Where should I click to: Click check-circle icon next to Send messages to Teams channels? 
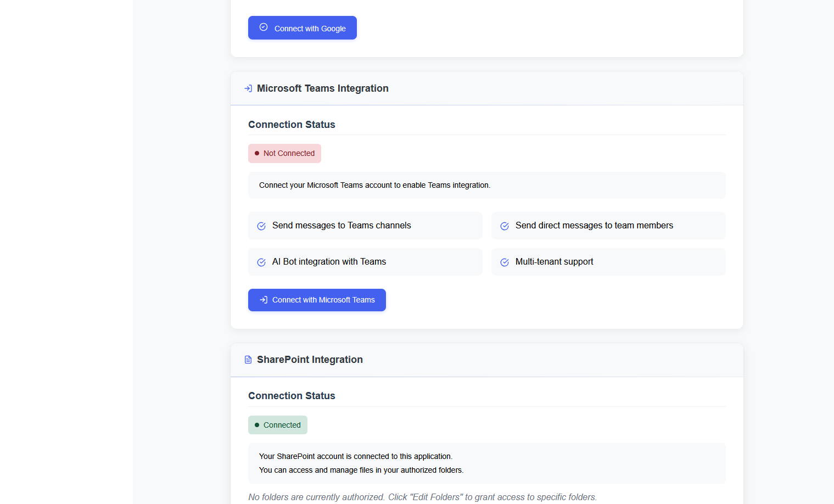point(261,226)
